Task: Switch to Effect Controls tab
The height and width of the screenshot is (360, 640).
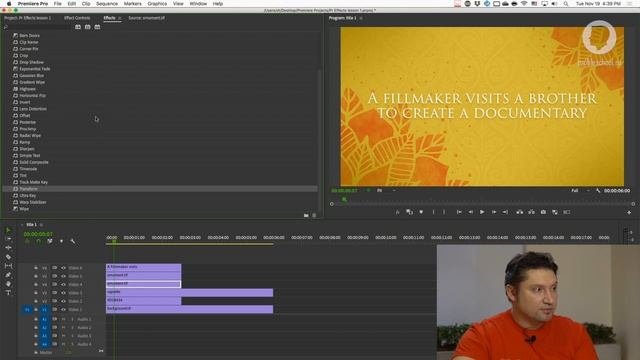Action: (x=77, y=18)
